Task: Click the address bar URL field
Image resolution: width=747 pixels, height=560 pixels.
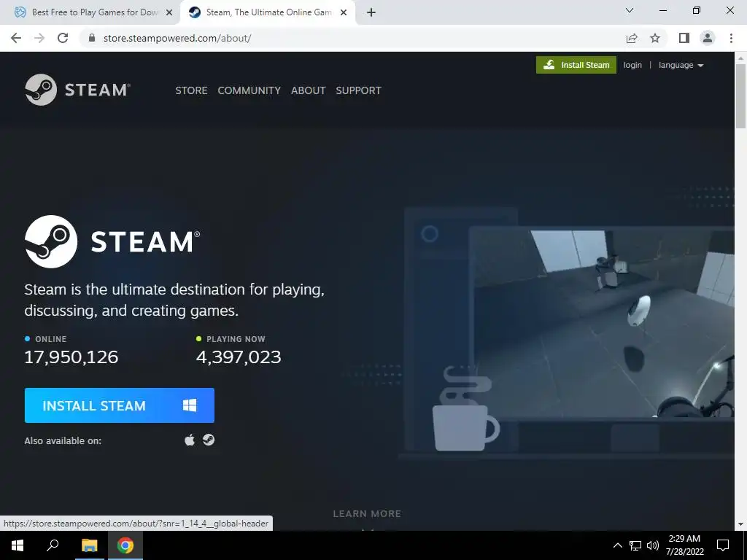Action: pos(352,38)
